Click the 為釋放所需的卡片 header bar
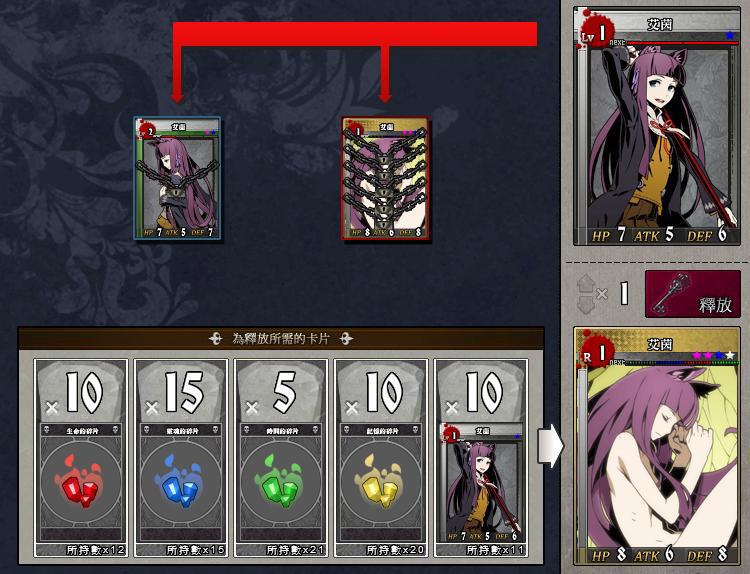This screenshot has width=750, height=574. coord(281,339)
